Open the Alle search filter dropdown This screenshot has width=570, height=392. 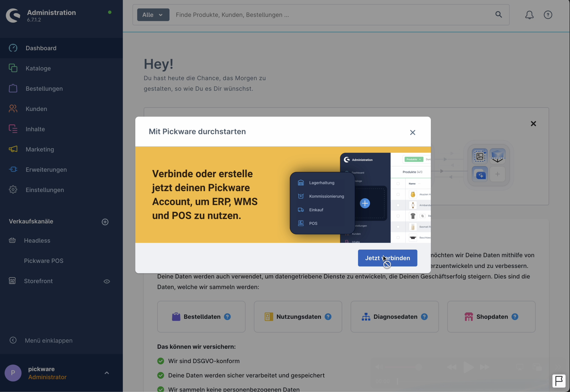tap(153, 15)
